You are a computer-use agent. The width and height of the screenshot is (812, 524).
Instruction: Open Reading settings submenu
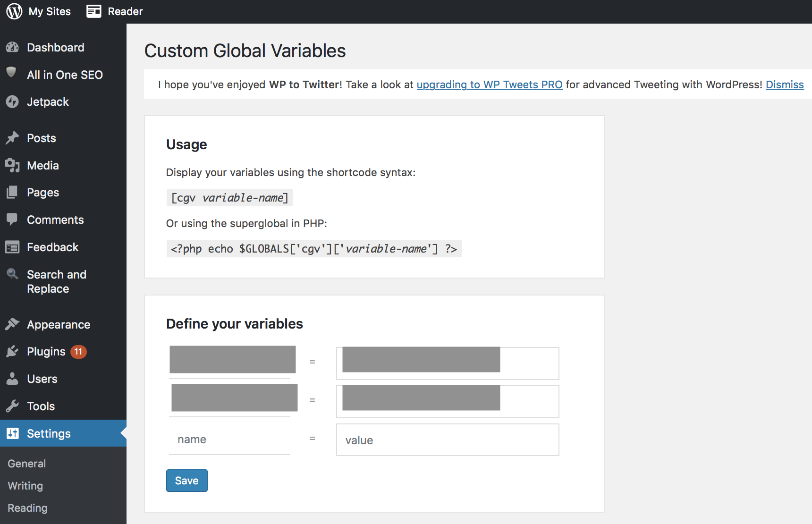pos(27,508)
